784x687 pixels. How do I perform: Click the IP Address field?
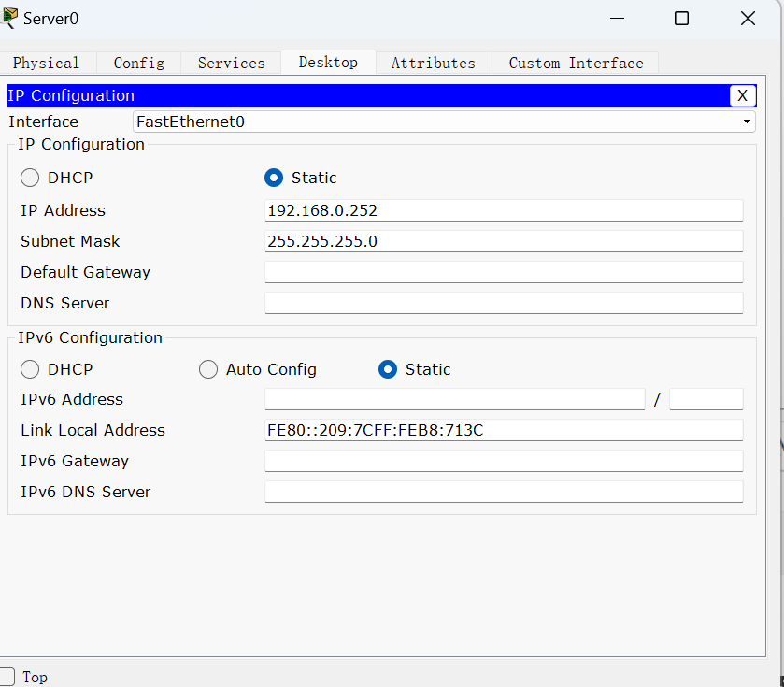[x=504, y=210]
